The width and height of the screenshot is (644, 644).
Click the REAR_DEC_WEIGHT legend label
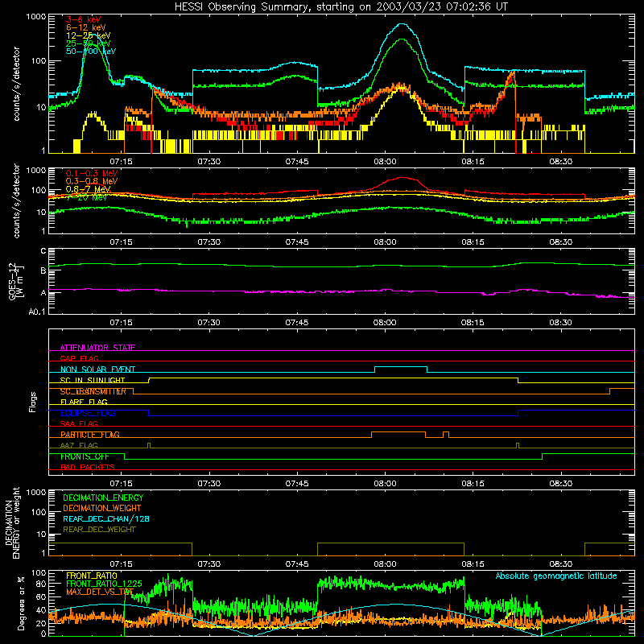click(99, 530)
